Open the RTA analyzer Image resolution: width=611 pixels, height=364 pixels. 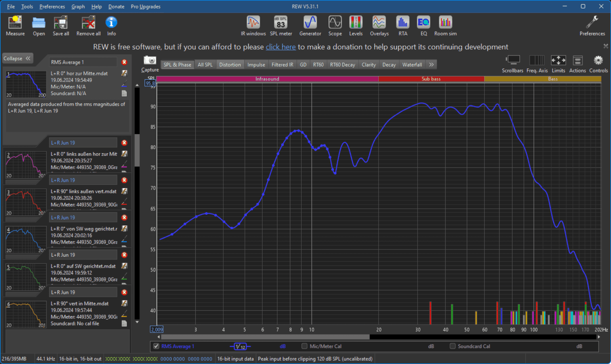click(403, 26)
